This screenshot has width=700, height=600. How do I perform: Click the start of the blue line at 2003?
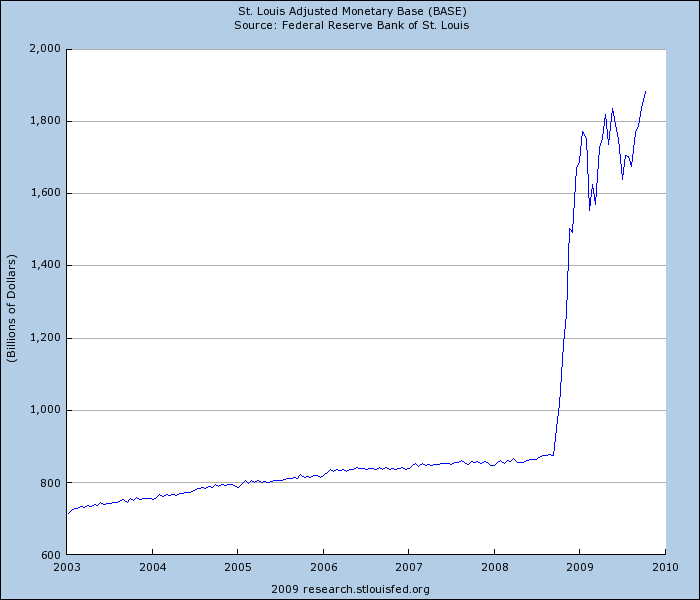coord(68,513)
